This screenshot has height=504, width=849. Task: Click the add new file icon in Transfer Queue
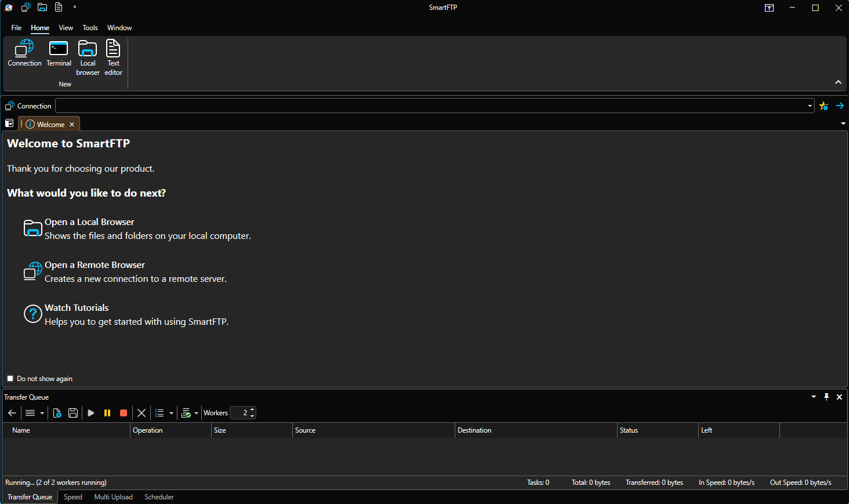coord(57,413)
